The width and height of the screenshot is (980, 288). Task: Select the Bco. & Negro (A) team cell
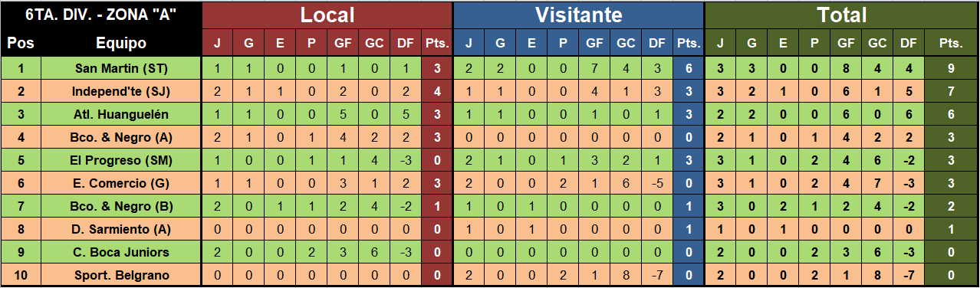click(121, 137)
